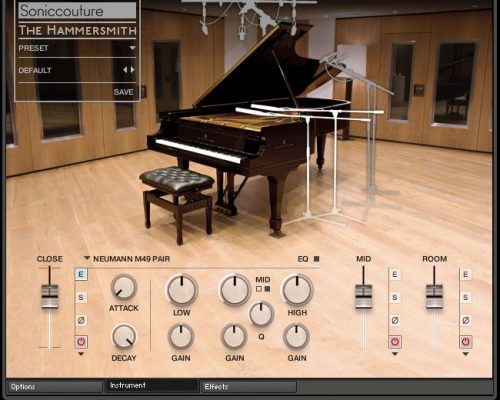Solo the MID mic channel

click(395, 297)
